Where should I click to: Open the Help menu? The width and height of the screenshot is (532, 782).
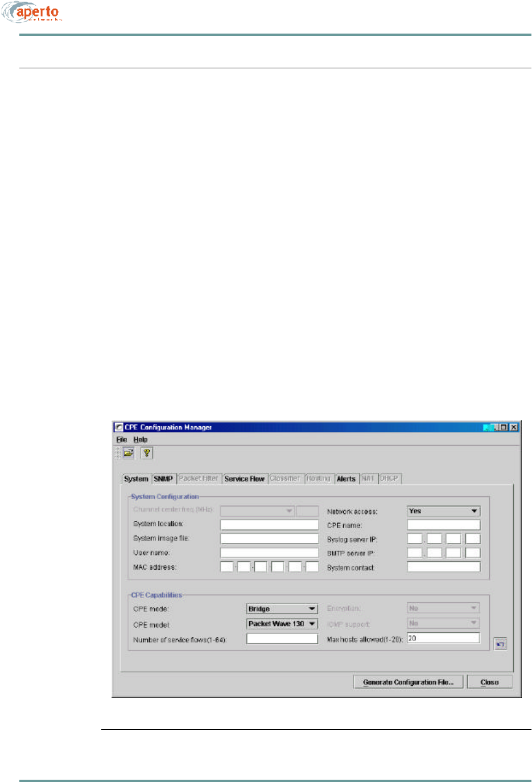click(141, 440)
